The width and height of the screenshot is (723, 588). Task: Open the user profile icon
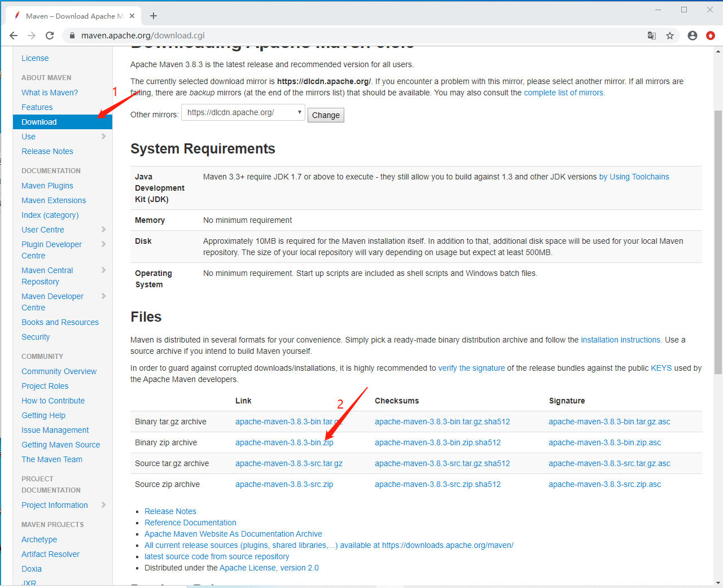693,36
